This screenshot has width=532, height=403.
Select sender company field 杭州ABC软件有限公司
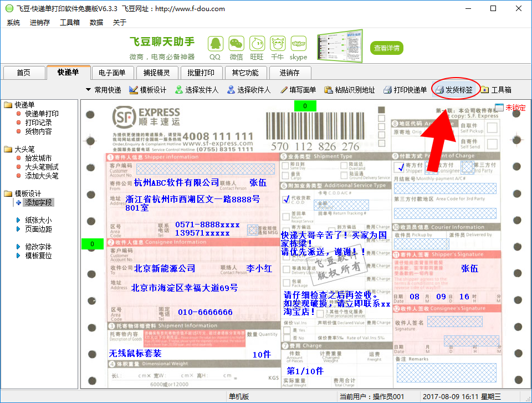pyautogui.click(x=176, y=183)
